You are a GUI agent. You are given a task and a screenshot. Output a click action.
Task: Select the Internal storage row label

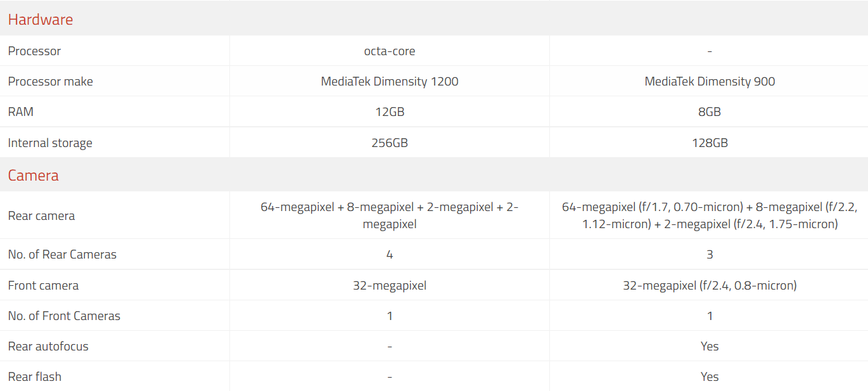pos(50,143)
